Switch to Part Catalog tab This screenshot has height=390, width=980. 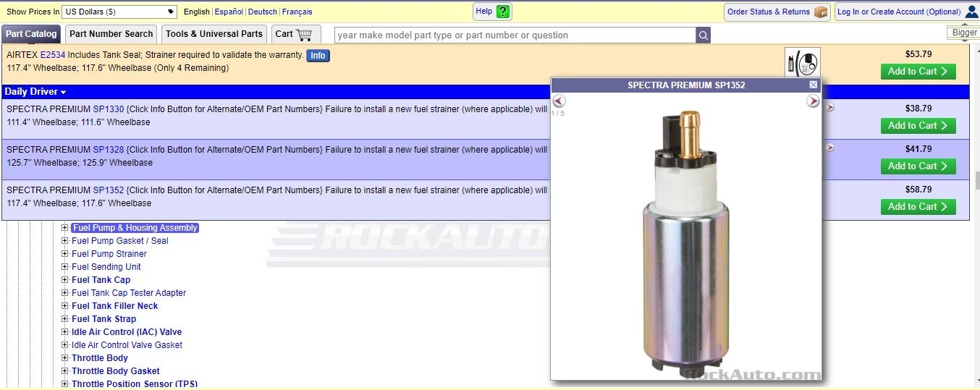[x=31, y=34]
